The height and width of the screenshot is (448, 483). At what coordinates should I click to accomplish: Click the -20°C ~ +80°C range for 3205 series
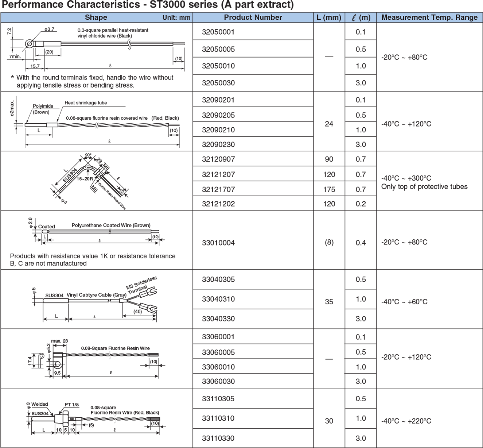404,58
